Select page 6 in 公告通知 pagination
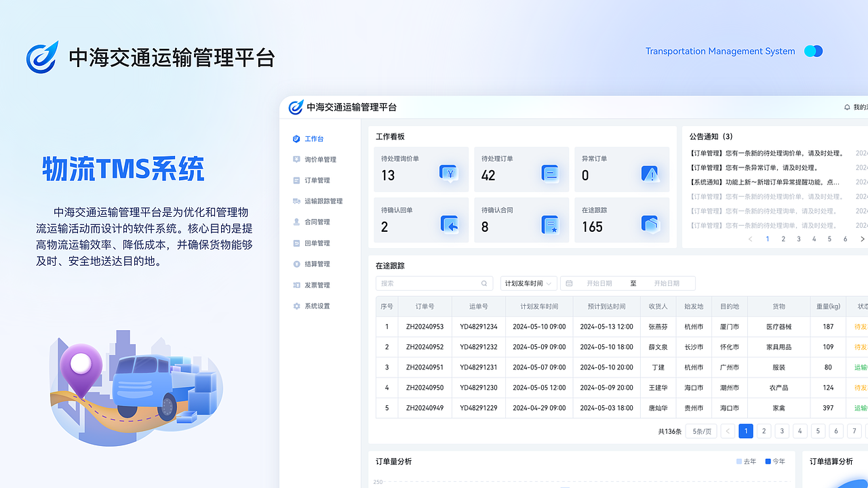This screenshot has width=868, height=488. click(845, 239)
